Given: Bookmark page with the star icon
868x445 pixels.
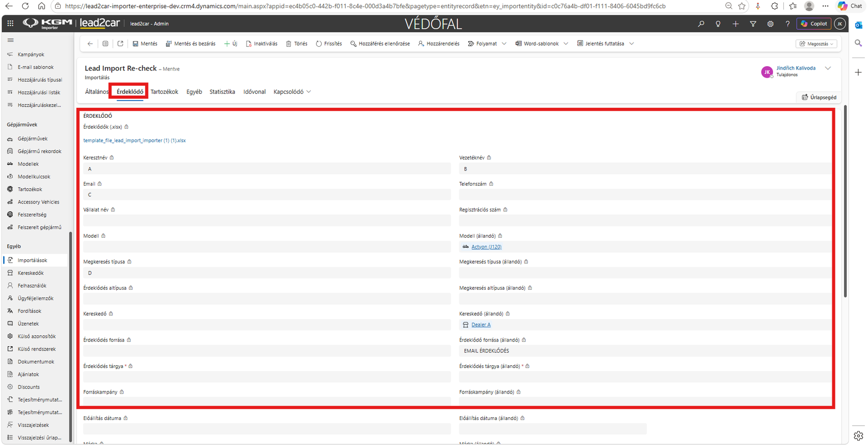Looking at the screenshot, I should pos(742,6).
